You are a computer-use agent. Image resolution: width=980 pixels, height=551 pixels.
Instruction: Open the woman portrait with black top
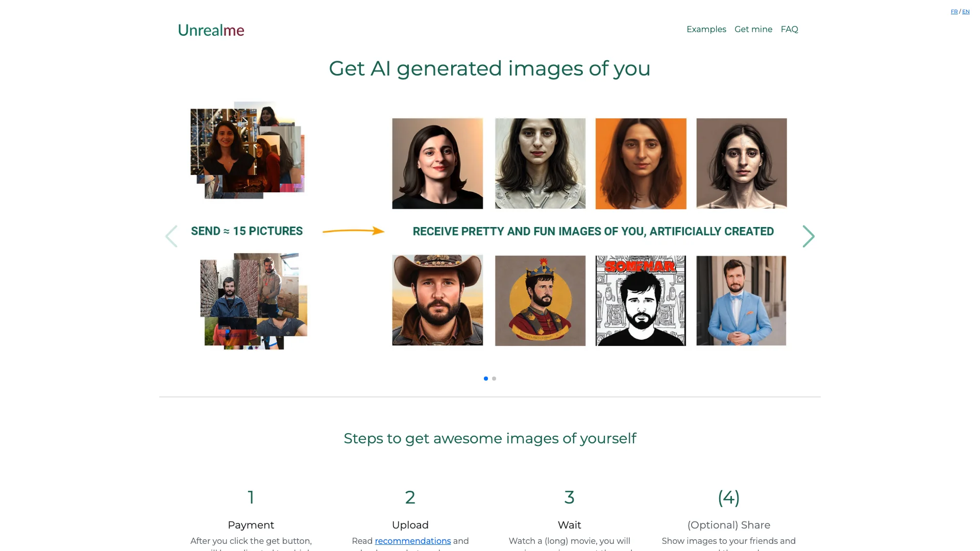[437, 163]
